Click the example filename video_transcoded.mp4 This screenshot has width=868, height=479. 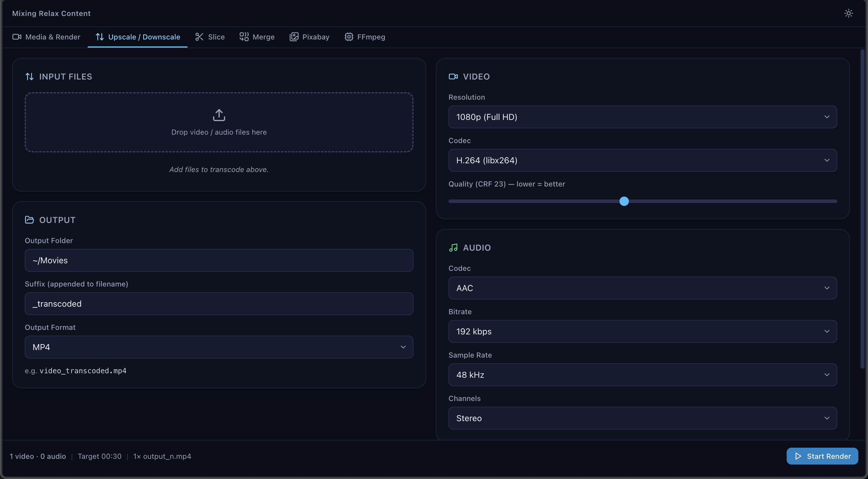coord(83,371)
